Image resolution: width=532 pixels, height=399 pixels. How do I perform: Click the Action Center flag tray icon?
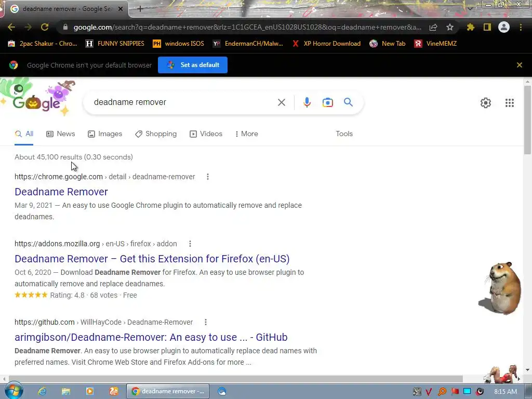tap(455, 392)
